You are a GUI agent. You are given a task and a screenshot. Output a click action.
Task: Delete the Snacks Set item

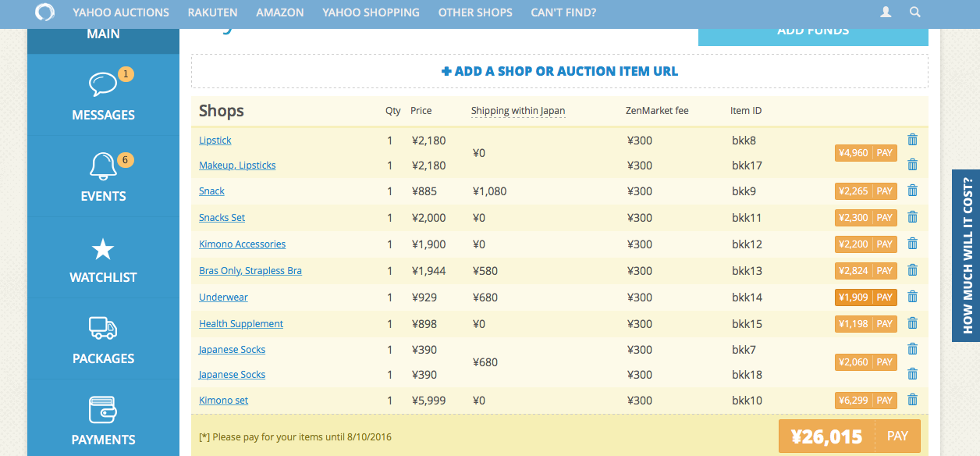[912, 217]
